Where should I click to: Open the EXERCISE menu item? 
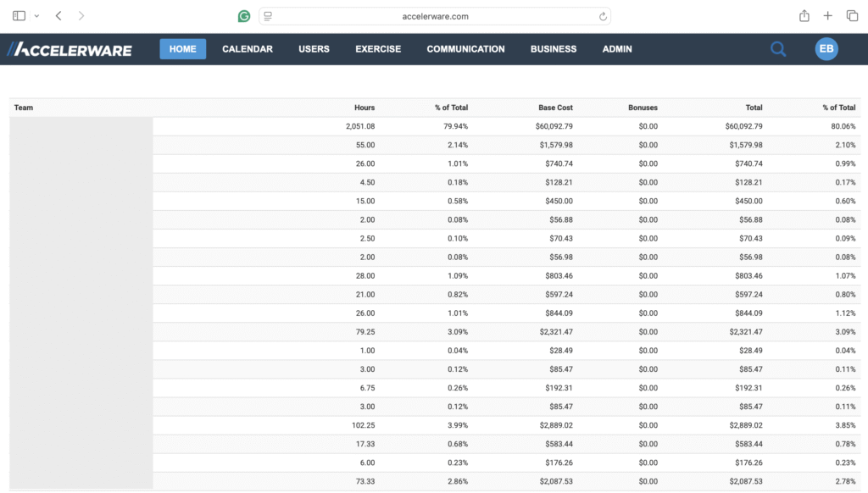coord(378,49)
